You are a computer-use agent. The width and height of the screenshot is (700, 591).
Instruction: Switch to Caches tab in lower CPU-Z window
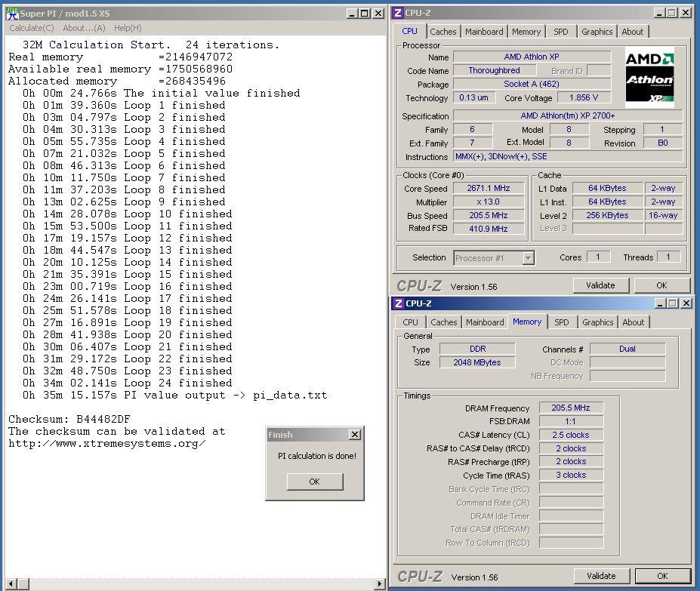point(444,322)
